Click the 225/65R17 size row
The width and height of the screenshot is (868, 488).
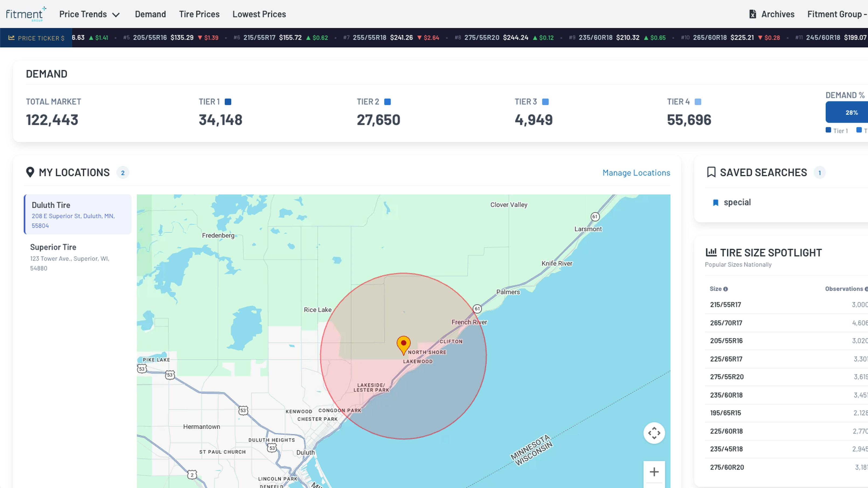coord(786,359)
